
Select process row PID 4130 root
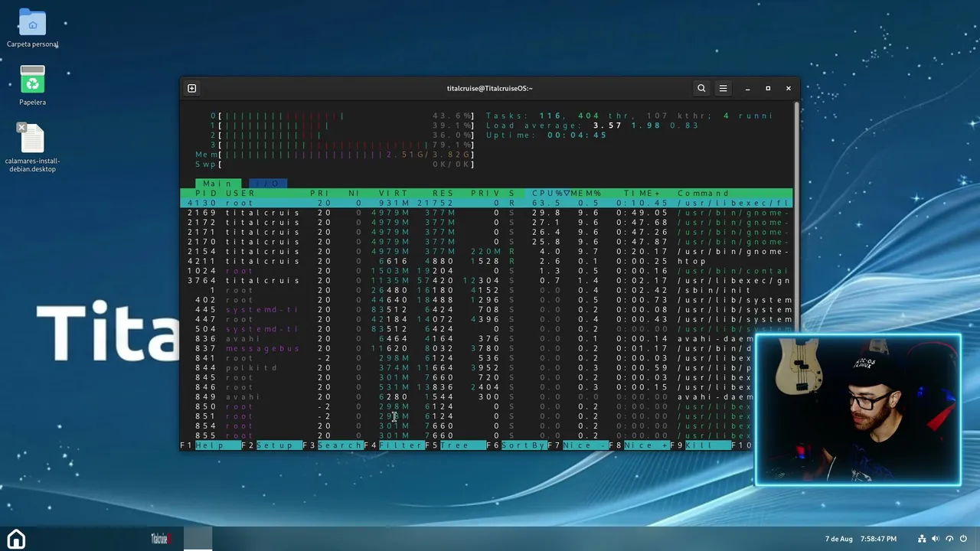click(487, 204)
